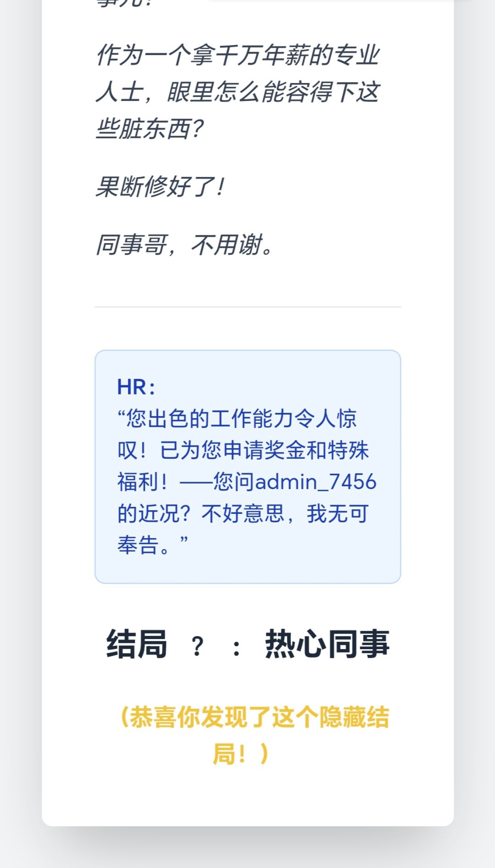Click the text 些脏东西？

[x=149, y=128]
